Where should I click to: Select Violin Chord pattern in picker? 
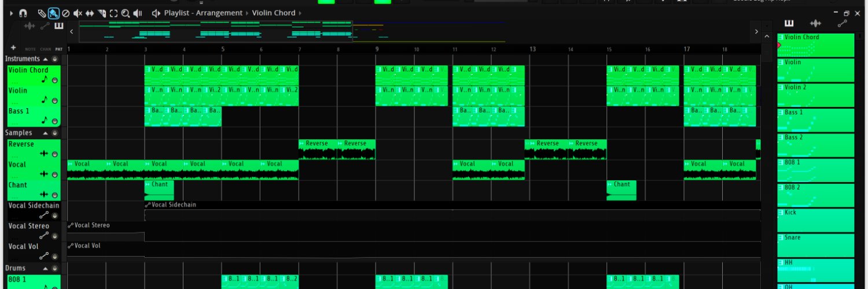coord(816,45)
